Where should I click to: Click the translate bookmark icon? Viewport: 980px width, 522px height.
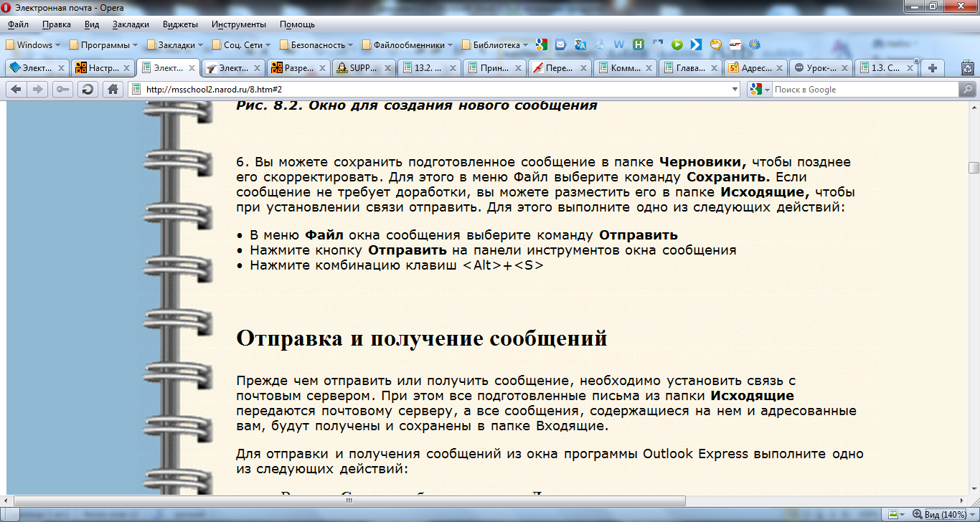[x=580, y=44]
